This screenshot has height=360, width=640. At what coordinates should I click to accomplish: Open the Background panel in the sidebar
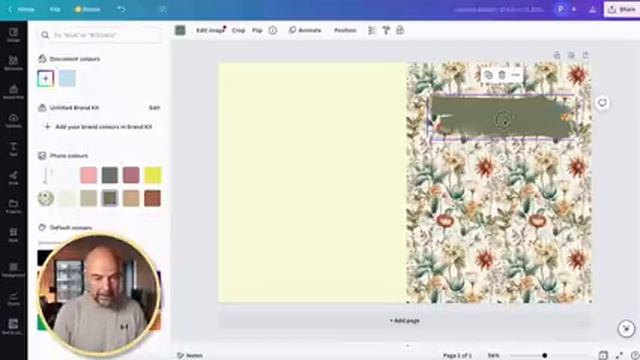tap(13, 270)
